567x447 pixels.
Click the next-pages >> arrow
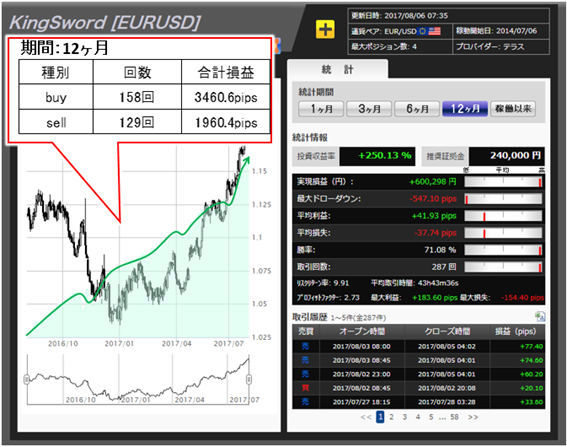(x=473, y=417)
